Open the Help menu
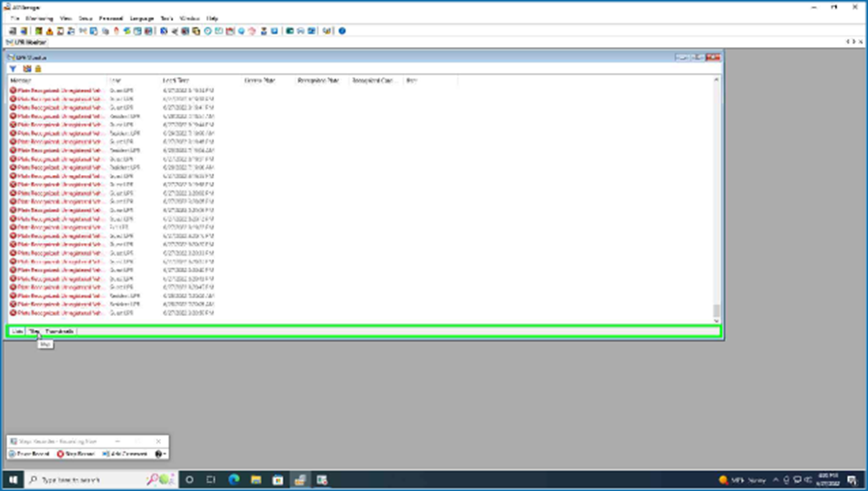The image size is (868, 491). point(212,17)
